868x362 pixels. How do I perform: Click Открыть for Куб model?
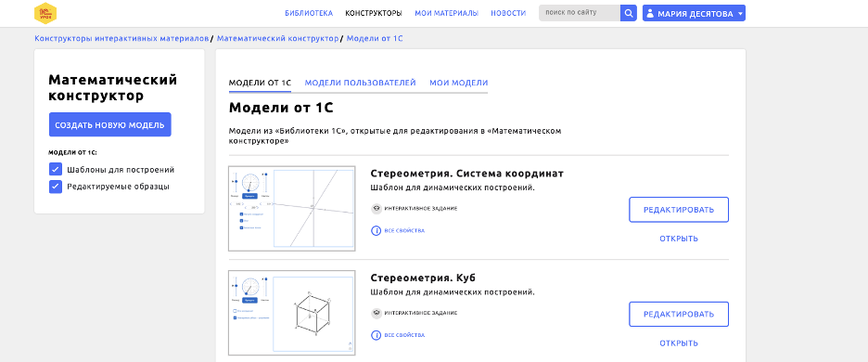pyautogui.click(x=679, y=343)
